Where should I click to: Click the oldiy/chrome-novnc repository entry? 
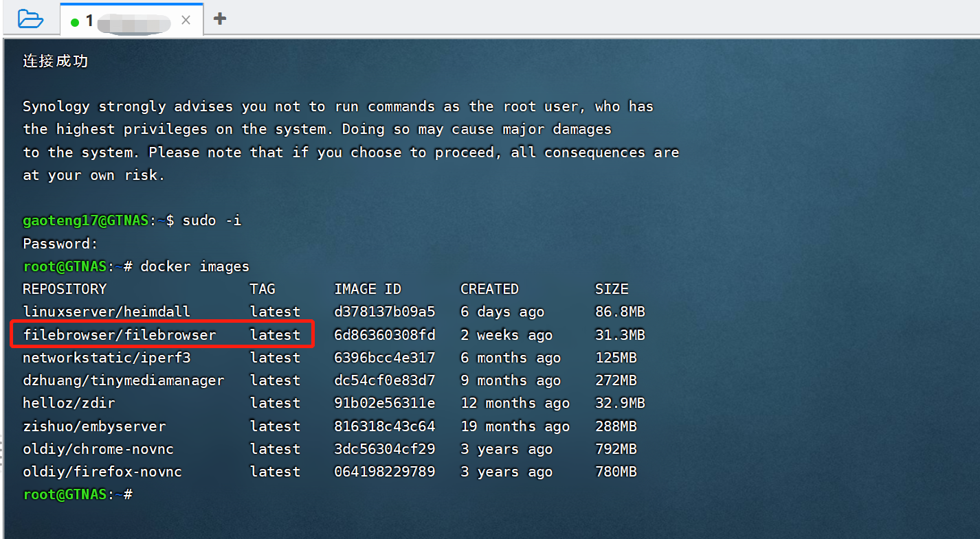click(98, 449)
